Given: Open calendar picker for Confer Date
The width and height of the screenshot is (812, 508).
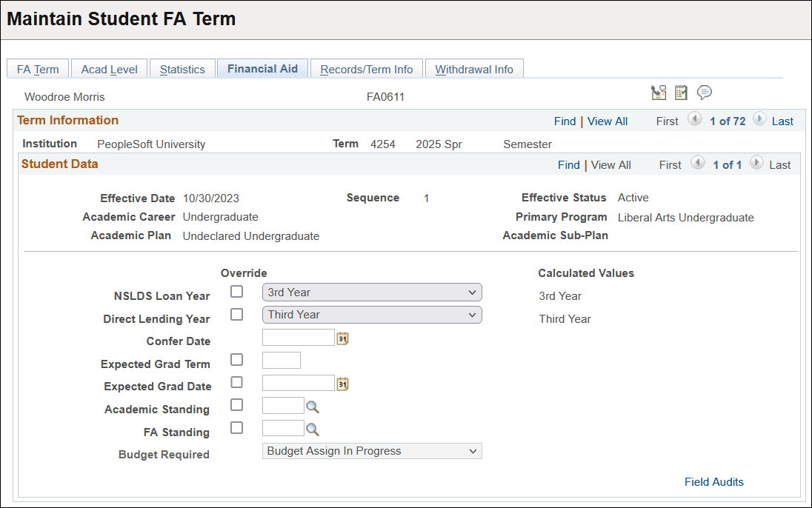Looking at the screenshot, I should [x=342, y=338].
